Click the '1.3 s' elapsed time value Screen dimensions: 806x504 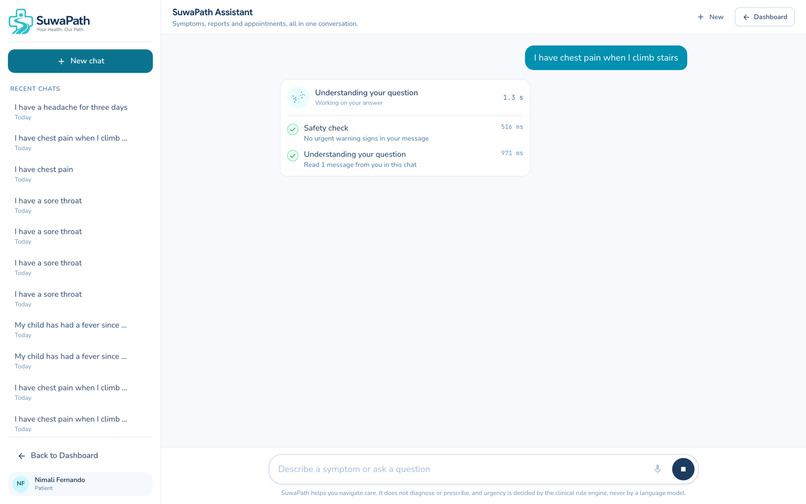point(513,97)
